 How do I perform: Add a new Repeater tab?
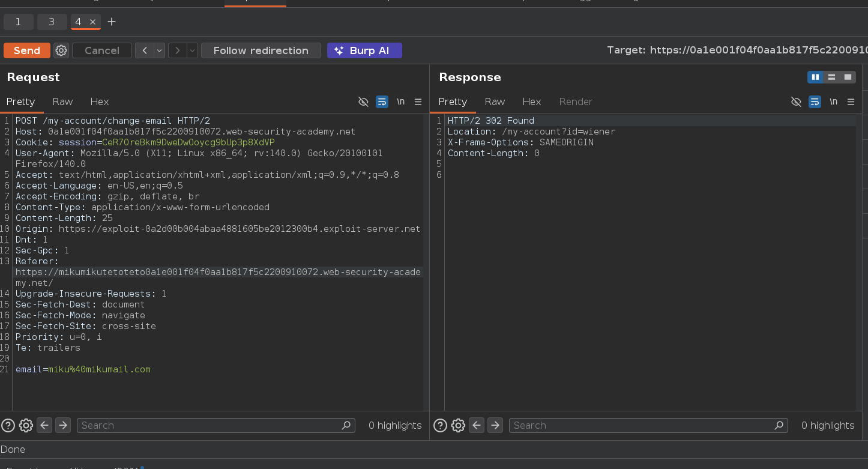112,22
